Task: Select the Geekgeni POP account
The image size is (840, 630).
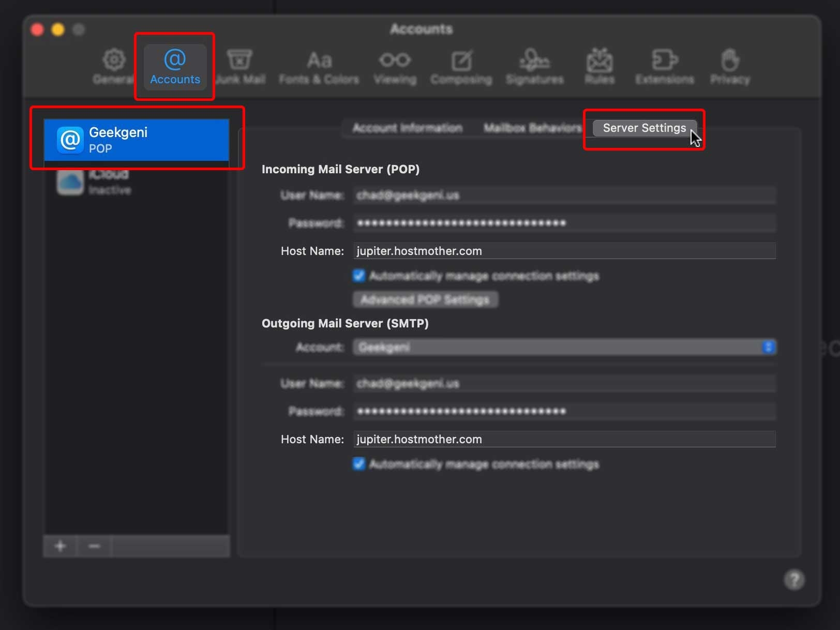Action: pyautogui.click(x=137, y=140)
